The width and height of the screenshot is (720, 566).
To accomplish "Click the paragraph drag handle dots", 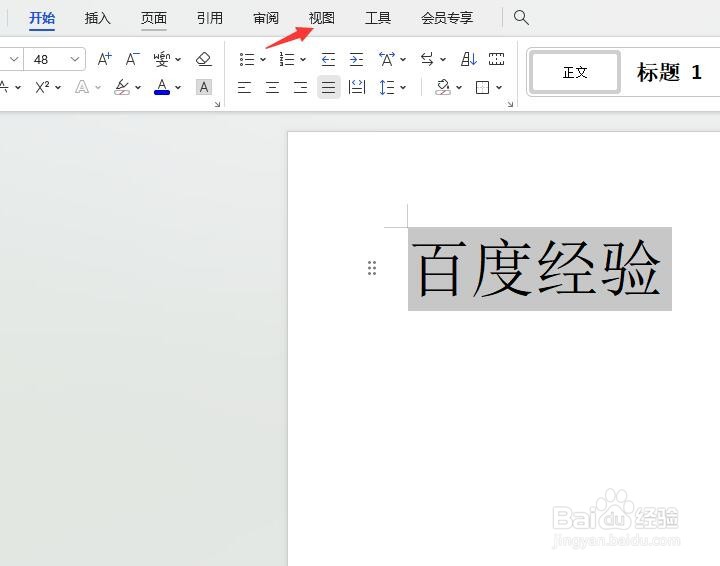I will click(372, 268).
